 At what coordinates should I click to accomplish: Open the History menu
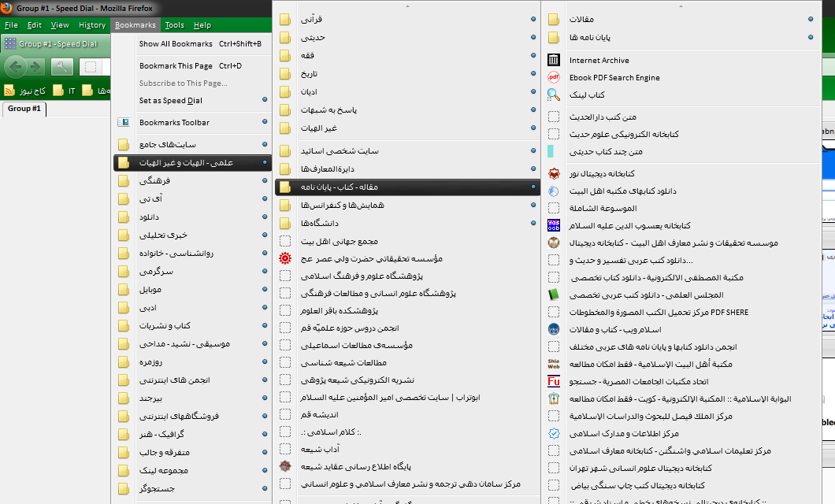click(92, 25)
